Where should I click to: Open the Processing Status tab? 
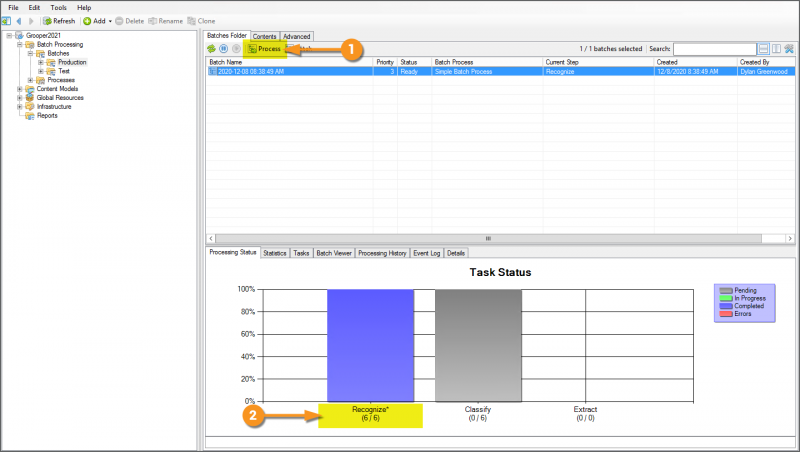(x=233, y=252)
